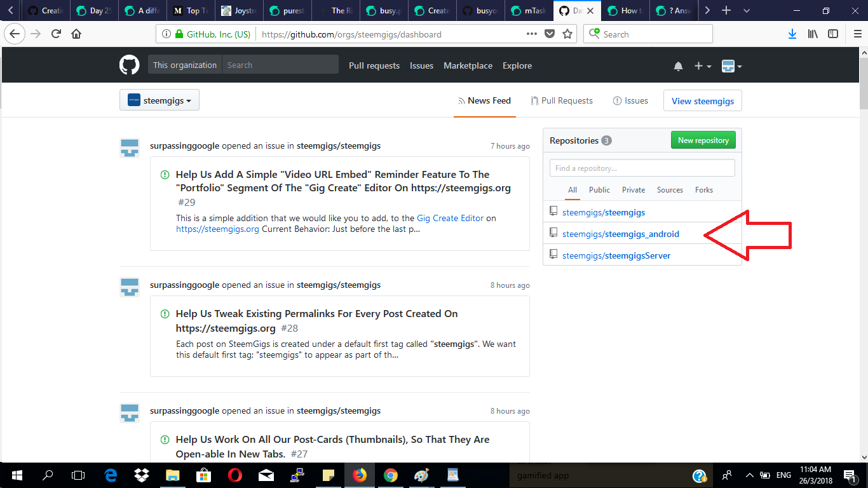Go forward with the browser forward arrow

36,34
